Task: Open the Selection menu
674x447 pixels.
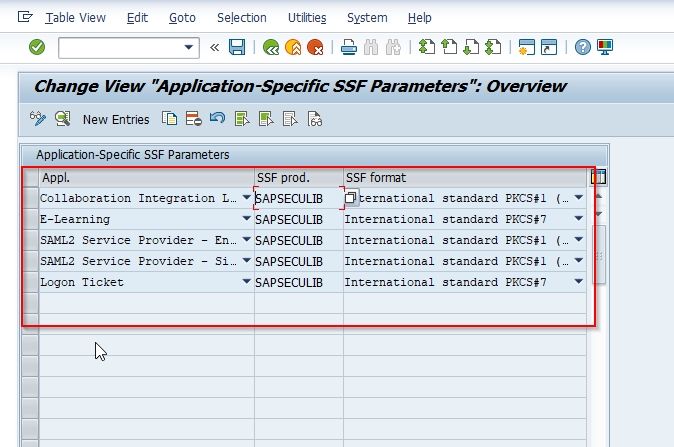Action: pos(242,18)
